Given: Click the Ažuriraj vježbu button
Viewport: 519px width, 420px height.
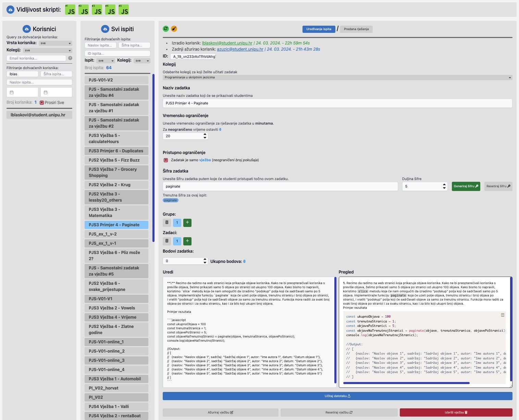Looking at the screenshot, I should [x=221, y=412].
